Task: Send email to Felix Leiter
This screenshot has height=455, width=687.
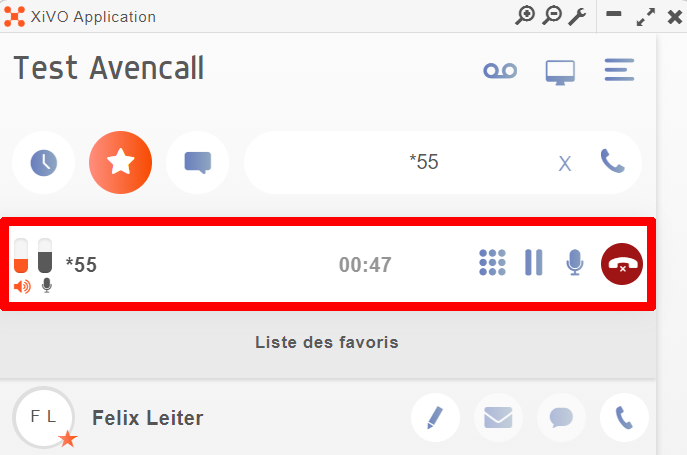Action: tap(498, 417)
